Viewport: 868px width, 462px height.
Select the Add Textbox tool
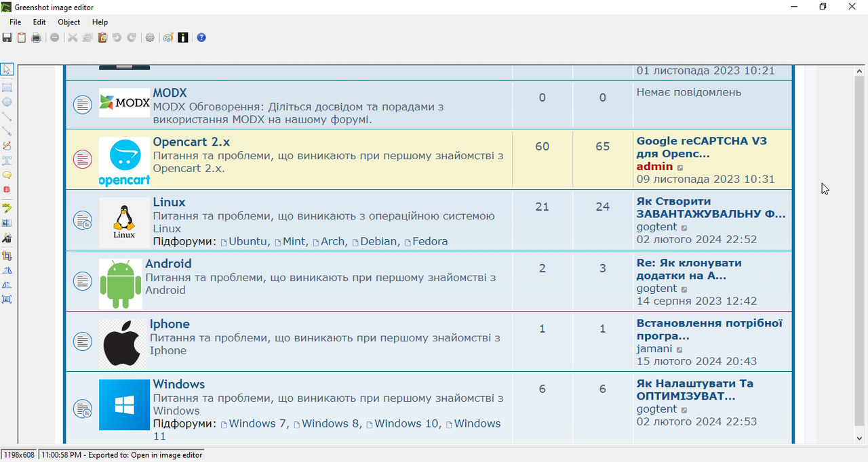7,161
